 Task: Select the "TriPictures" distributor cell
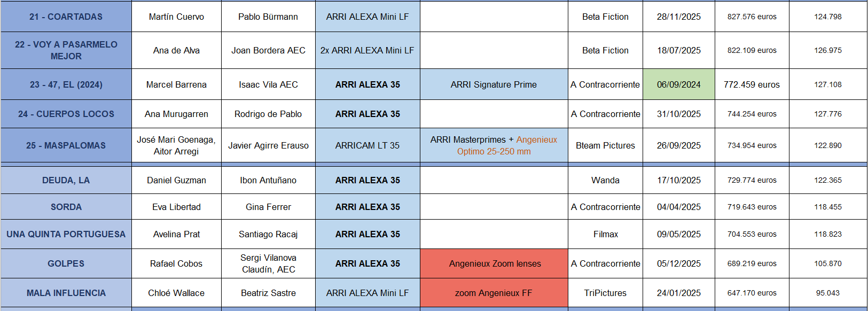coord(605,293)
